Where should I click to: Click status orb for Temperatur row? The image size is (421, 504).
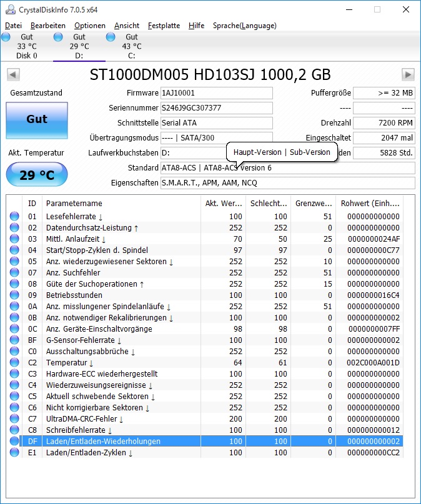(x=14, y=363)
